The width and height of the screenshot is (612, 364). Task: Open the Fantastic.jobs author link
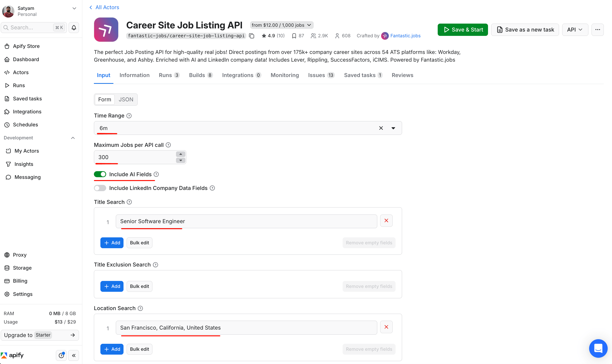click(405, 36)
